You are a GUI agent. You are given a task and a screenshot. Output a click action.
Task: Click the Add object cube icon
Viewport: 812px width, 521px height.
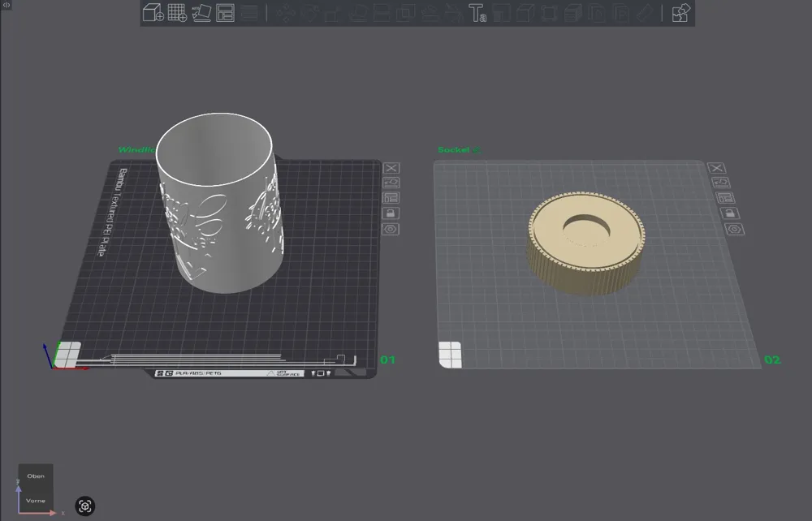point(153,12)
